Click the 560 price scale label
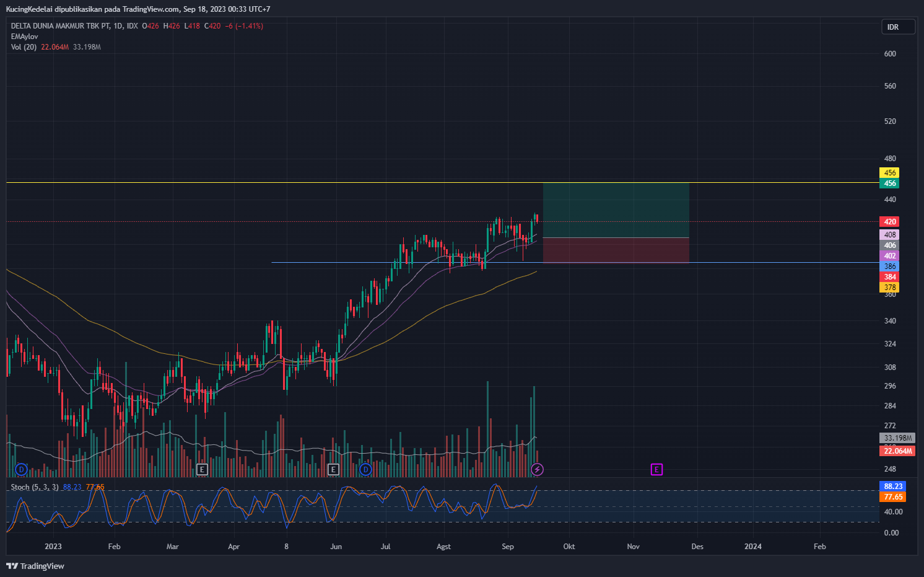The height and width of the screenshot is (577, 924). pyautogui.click(x=890, y=86)
